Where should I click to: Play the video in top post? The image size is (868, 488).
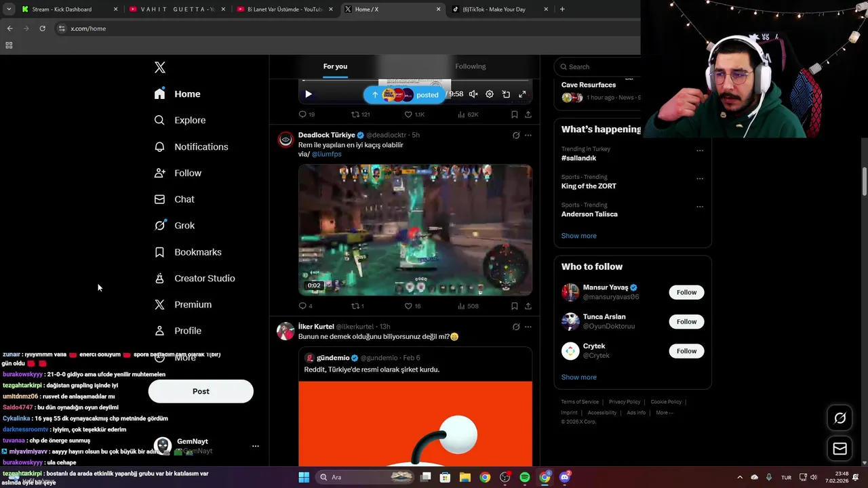pos(308,94)
